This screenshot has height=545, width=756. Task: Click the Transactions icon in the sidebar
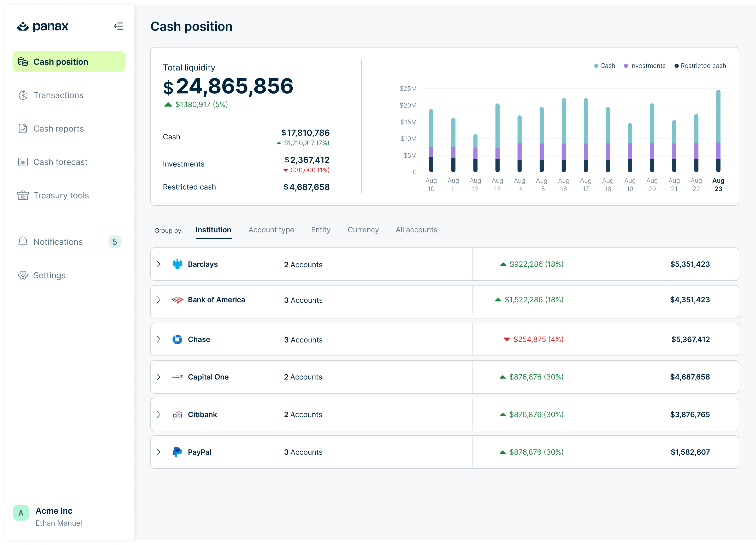23,95
